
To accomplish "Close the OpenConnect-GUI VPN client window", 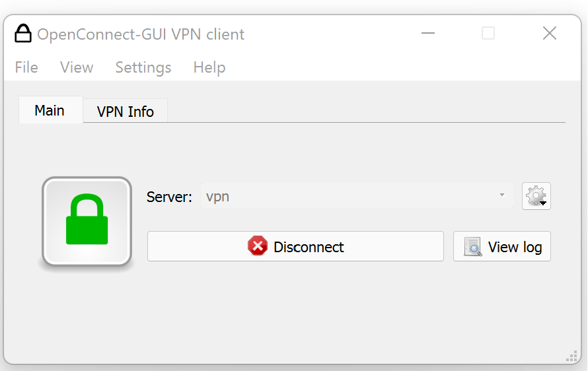I will click(x=549, y=34).
